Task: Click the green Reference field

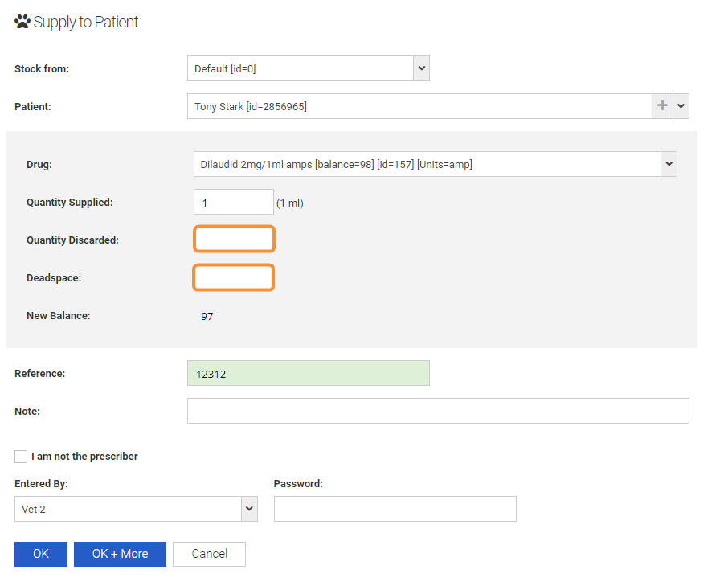Action: coord(308,373)
